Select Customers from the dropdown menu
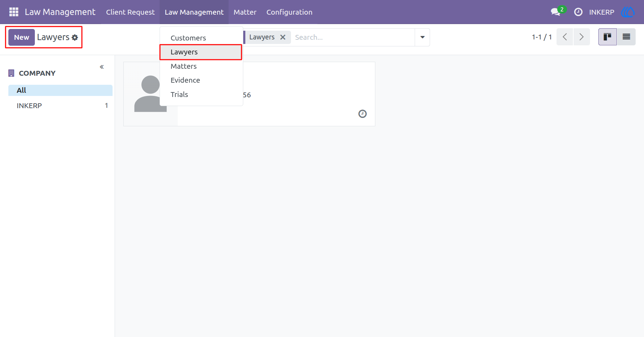This screenshot has width=644, height=337. pos(201,38)
